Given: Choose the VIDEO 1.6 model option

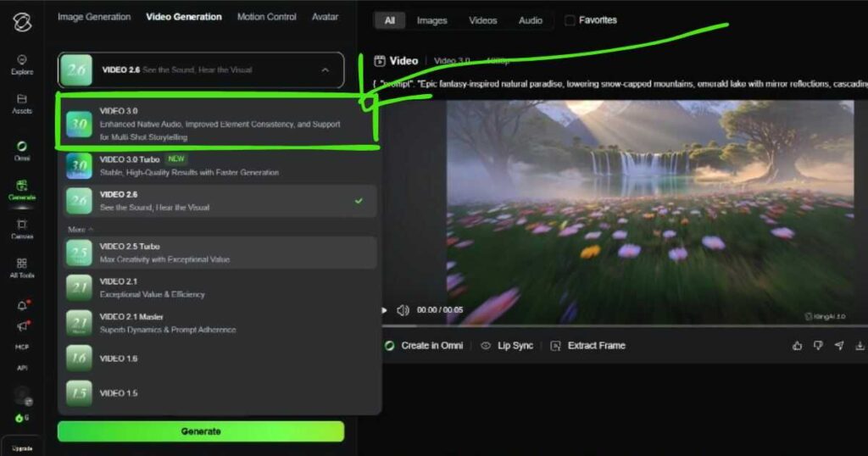Looking at the screenshot, I should pyautogui.click(x=219, y=359).
